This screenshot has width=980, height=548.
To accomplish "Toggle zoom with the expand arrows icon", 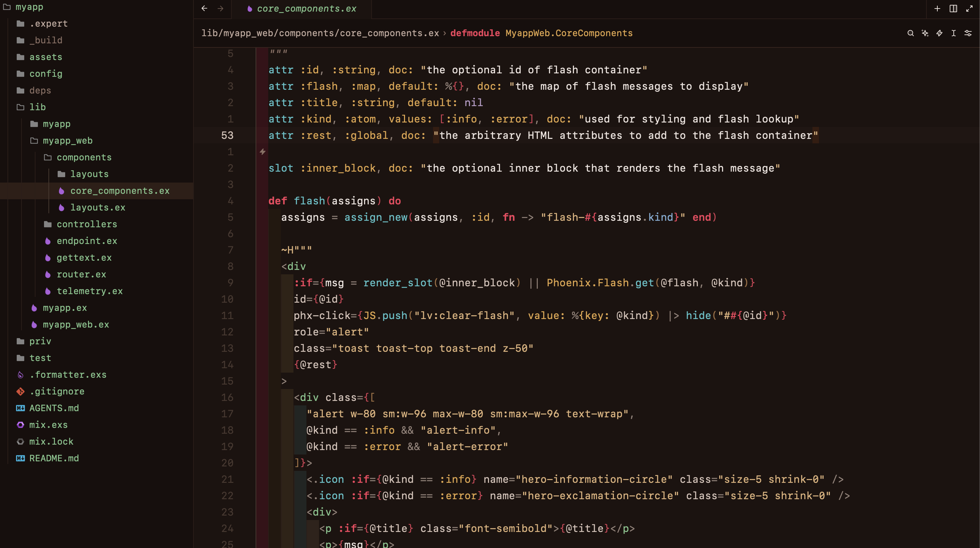I will coord(969,9).
